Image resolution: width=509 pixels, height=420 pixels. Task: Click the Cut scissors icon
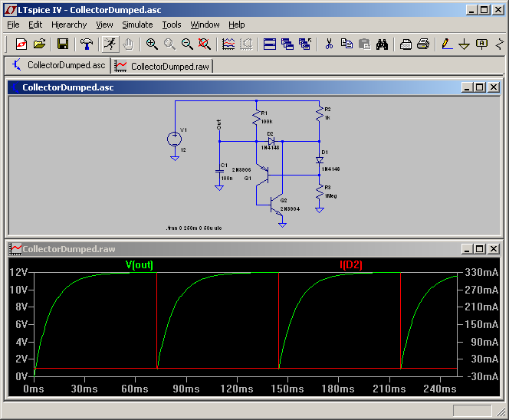click(x=329, y=44)
